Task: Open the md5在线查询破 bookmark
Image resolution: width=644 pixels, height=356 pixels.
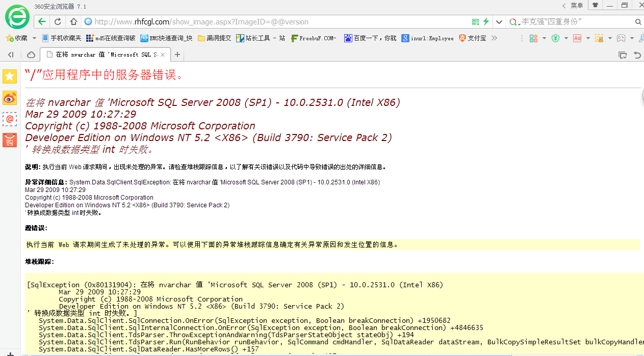Action: pyautogui.click(x=111, y=38)
